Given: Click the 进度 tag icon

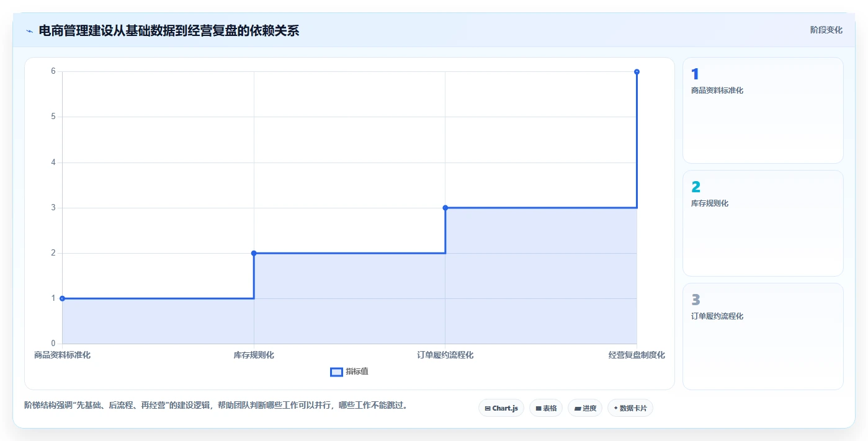Looking at the screenshot, I should point(577,409).
